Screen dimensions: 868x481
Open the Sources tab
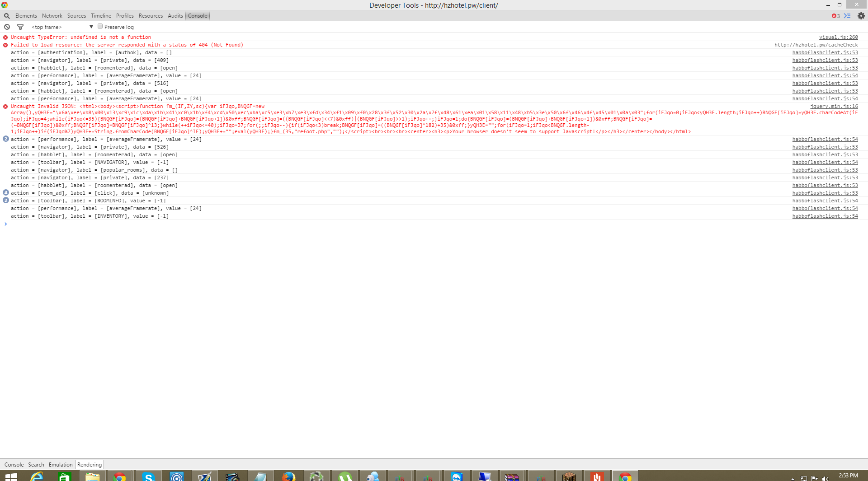[76, 16]
